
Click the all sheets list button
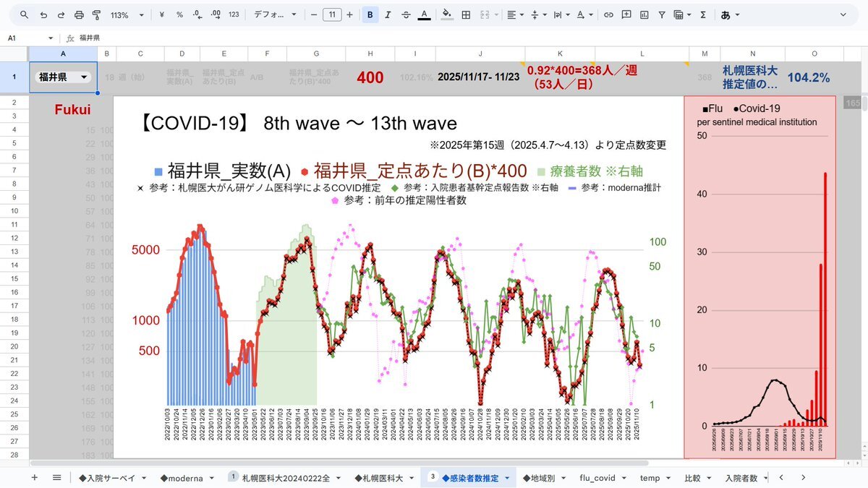pos(56,478)
